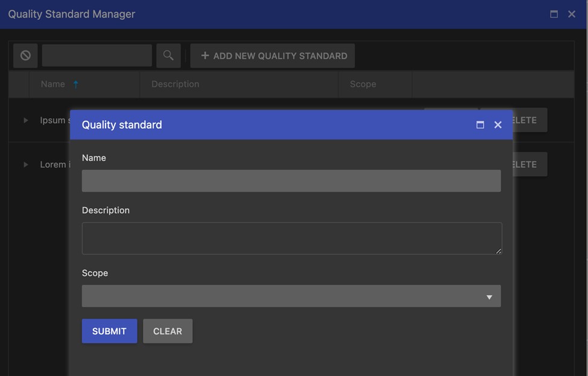Expand the Lorem row details

(25, 165)
